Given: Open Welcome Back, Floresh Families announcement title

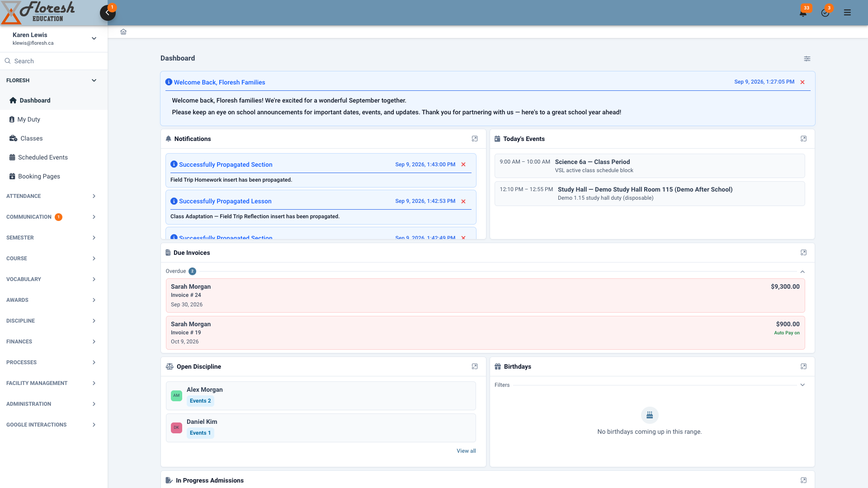Looking at the screenshot, I should coord(219,82).
